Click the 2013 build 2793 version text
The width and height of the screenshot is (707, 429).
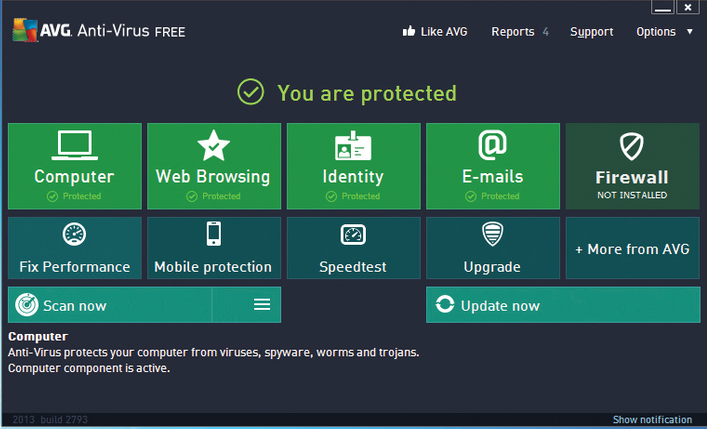click(50, 420)
